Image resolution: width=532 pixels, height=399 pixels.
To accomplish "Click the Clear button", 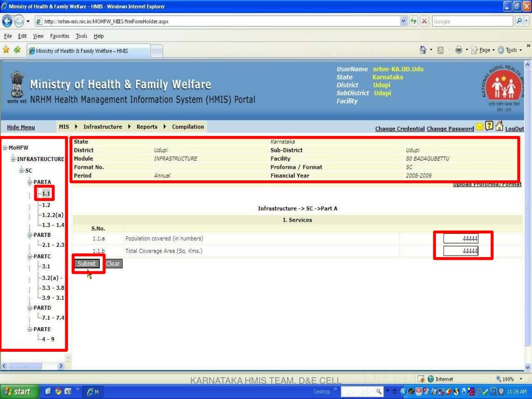I will click(x=113, y=263).
